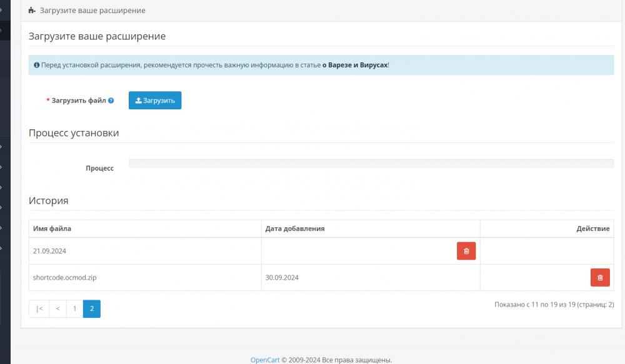Expand the bottommost sidebar menu chevron
This screenshot has width=625, height=364.
(1, 248)
